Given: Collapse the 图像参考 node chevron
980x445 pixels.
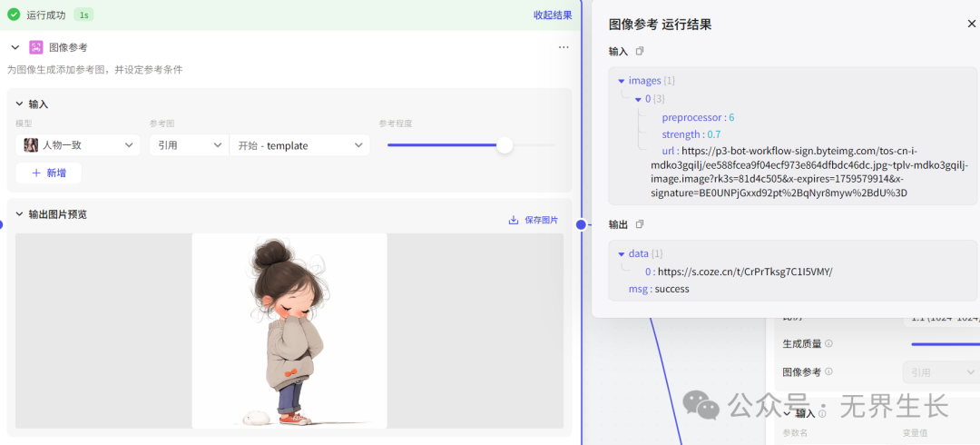Looking at the screenshot, I should coord(15,47).
